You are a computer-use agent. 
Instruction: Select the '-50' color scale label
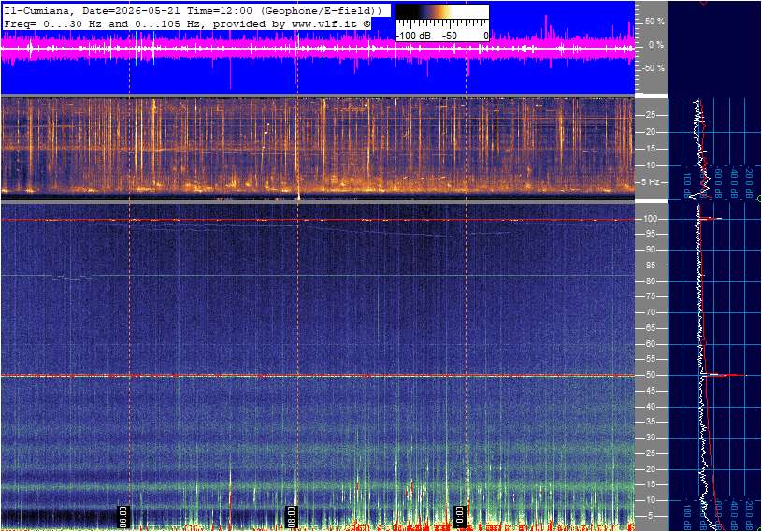(450, 36)
